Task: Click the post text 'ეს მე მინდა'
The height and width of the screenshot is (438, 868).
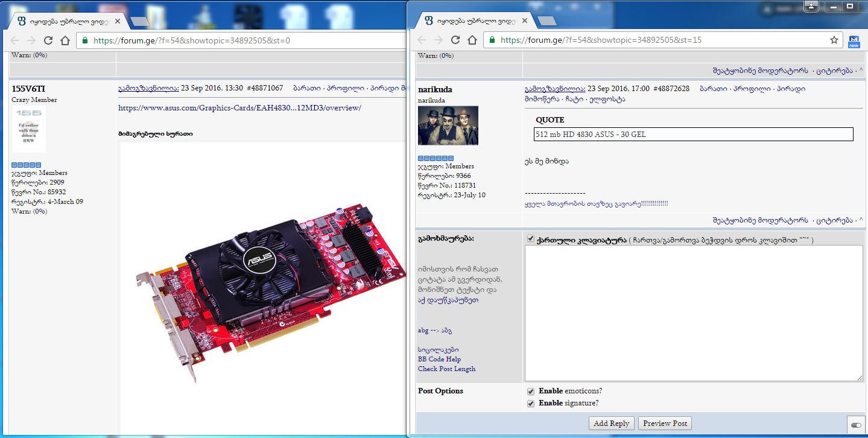Action: click(546, 161)
